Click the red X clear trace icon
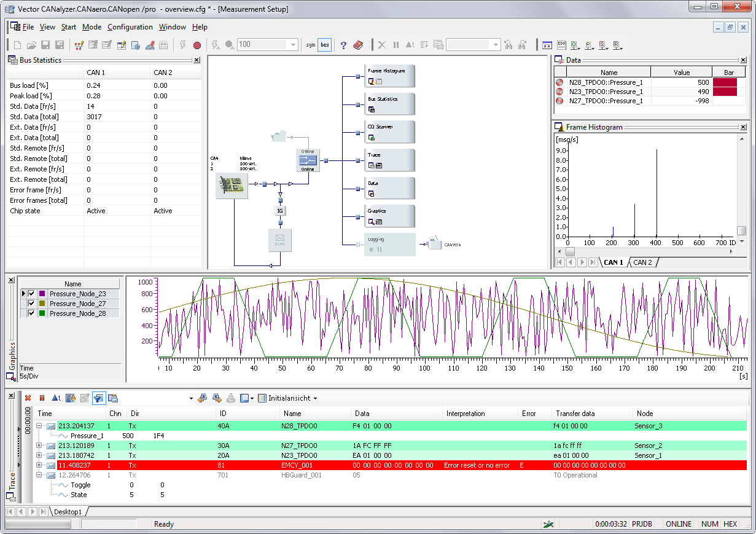Image resolution: width=756 pixels, height=534 pixels. [x=28, y=398]
